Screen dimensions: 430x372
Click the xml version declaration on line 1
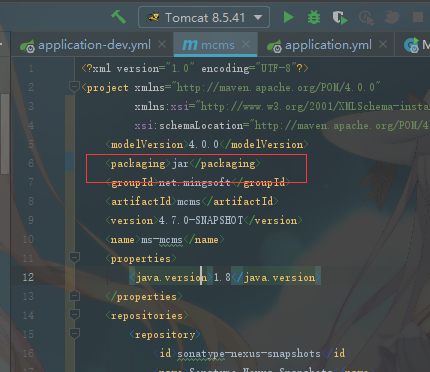(x=195, y=68)
